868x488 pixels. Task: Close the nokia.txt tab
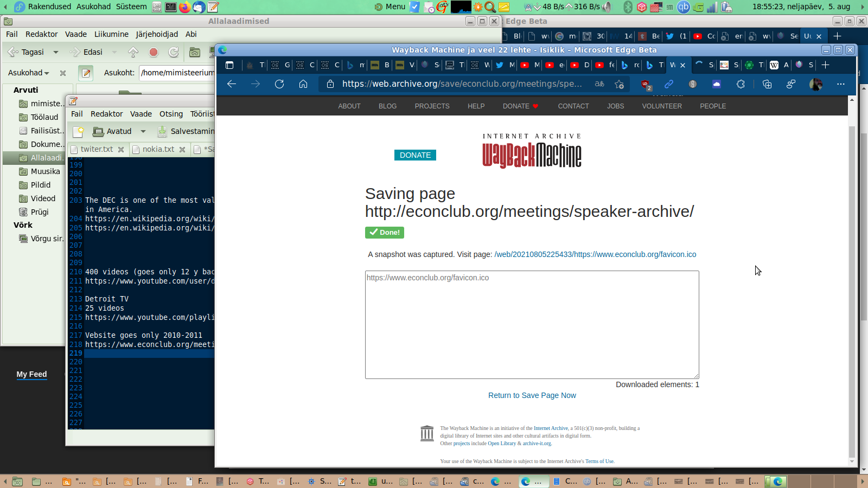(182, 150)
